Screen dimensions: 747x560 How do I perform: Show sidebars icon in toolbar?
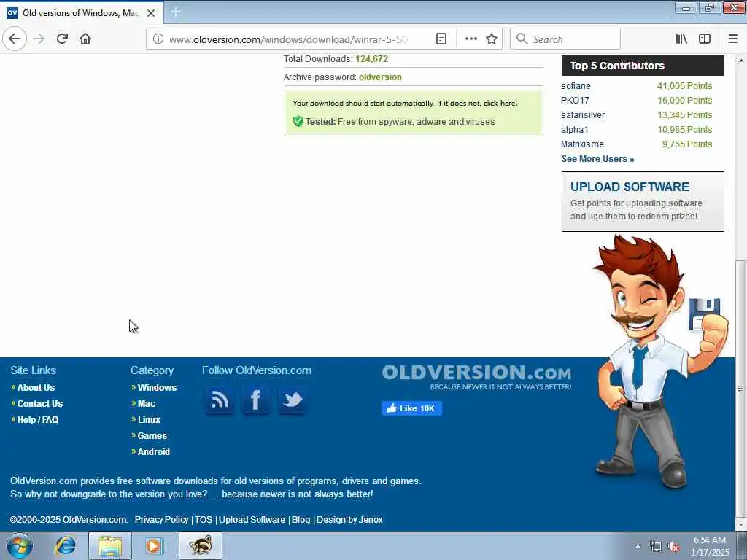705,39
